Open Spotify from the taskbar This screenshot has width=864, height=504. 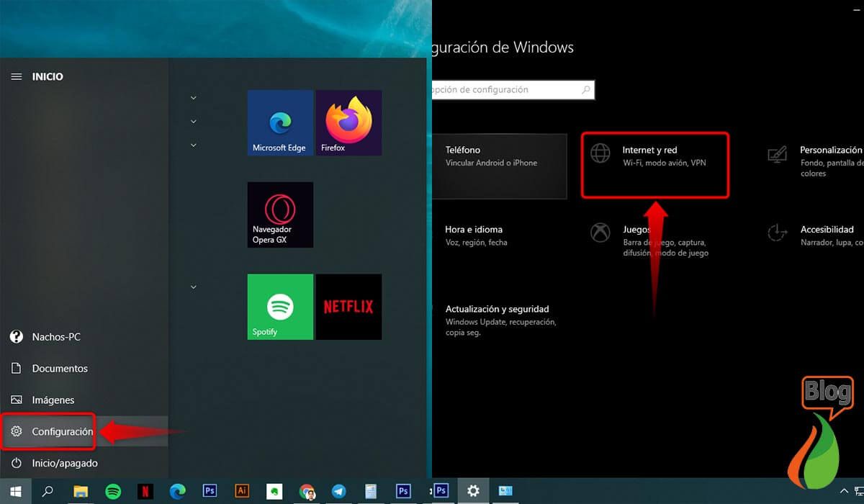point(113,491)
